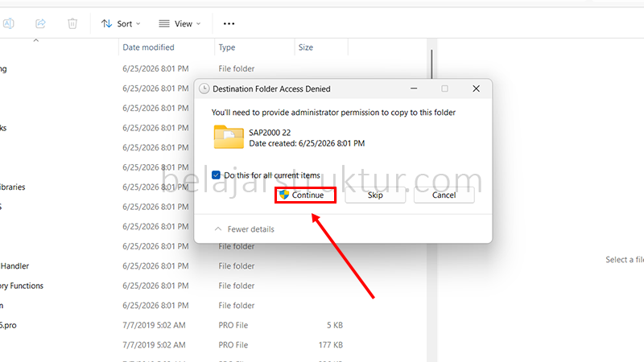Screen dimensions: 644x362
Task: Click the Cancel button in dialog
Action: 444,195
